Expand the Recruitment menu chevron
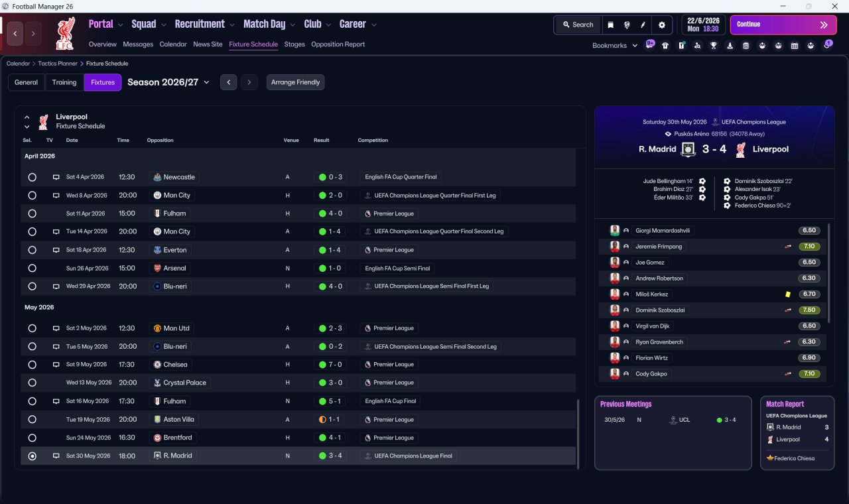Screen dimensions: 849x504 click(232, 25)
